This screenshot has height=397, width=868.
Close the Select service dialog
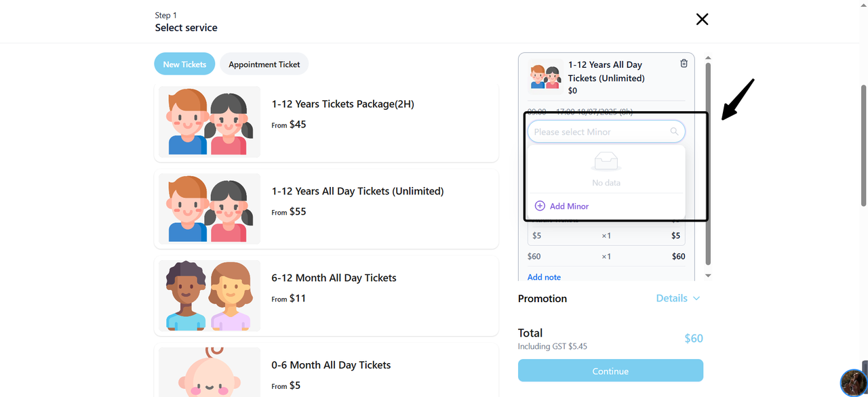pyautogui.click(x=702, y=20)
